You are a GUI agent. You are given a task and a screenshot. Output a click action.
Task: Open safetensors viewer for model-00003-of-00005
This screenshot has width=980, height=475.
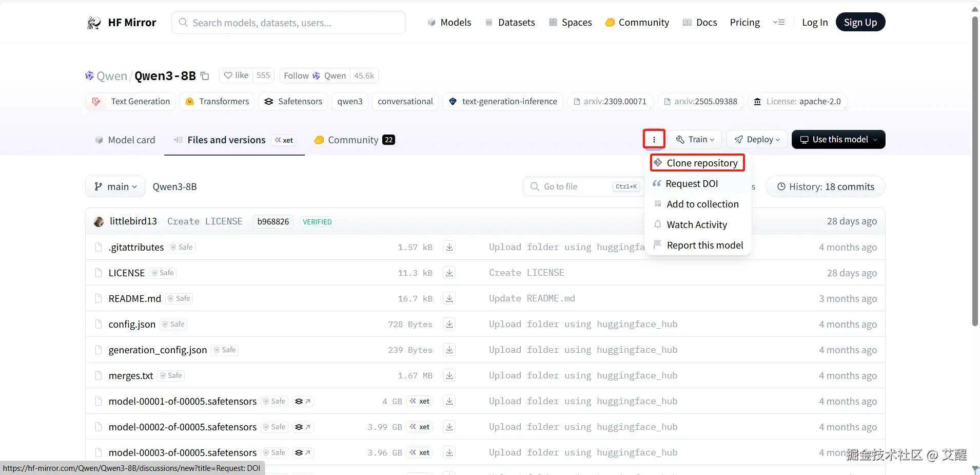[x=303, y=452]
